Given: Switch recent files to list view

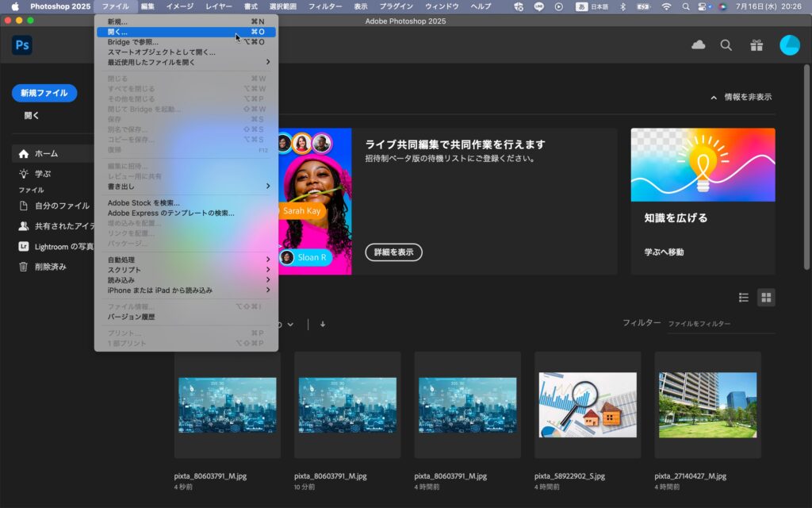Looking at the screenshot, I should 744,297.
